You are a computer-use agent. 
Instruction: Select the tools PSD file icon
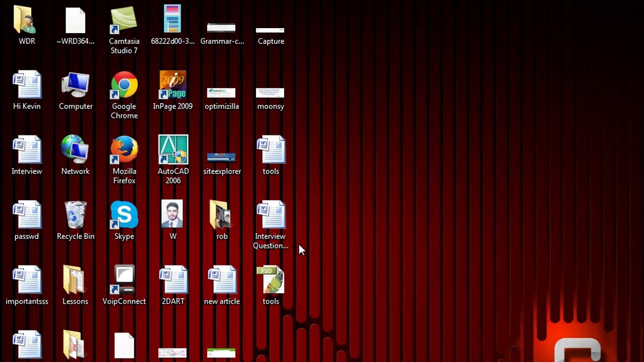click(270, 279)
